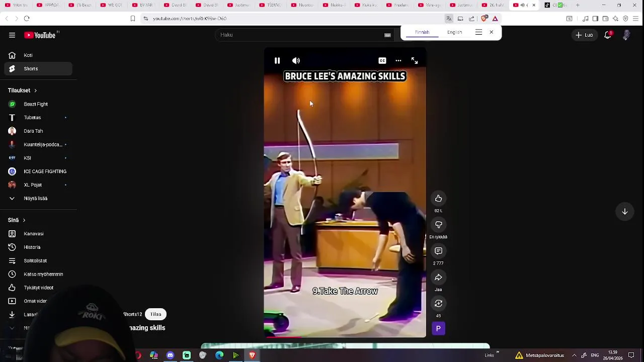The width and height of the screenshot is (644, 362).
Task: Like the Short with thumbs up
Action: (x=438, y=199)
